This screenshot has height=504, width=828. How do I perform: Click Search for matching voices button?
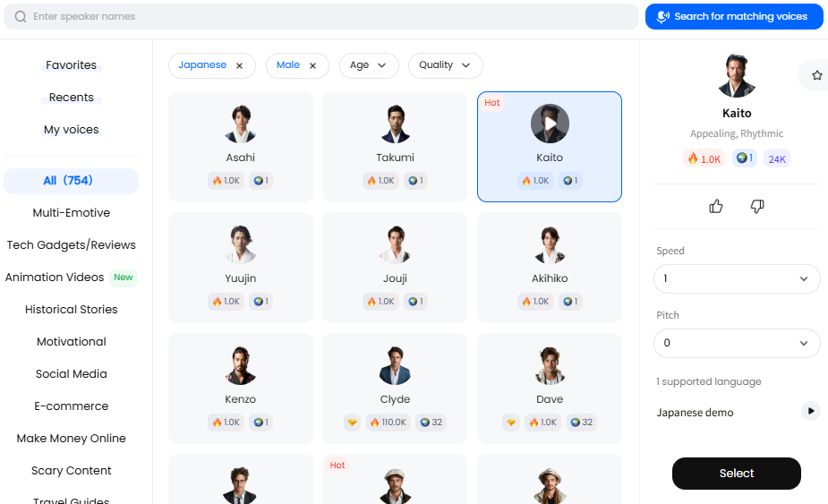[734, 16]
